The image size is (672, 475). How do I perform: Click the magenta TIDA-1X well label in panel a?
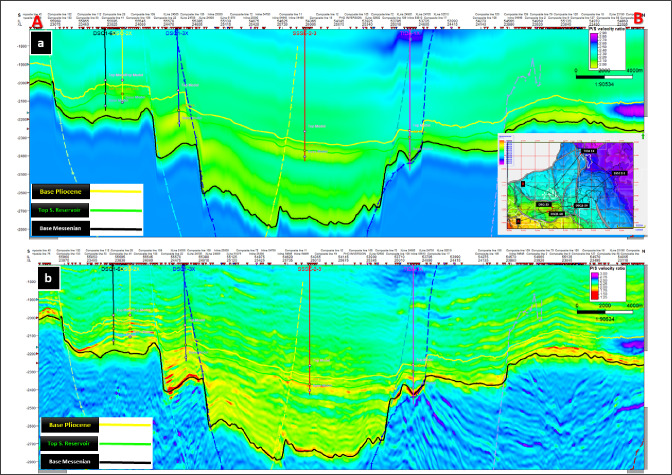pyautogui.click(x=411, y=33)
